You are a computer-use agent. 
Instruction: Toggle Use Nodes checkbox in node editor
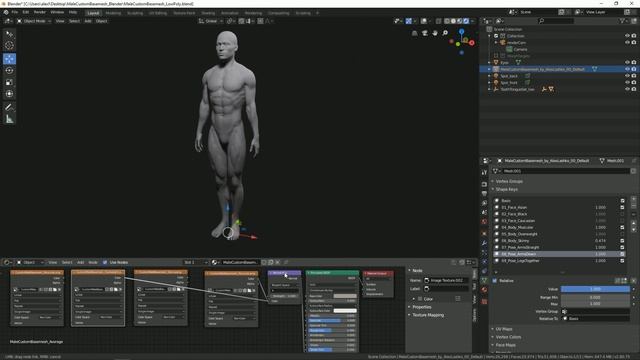(x=105, y=262)
